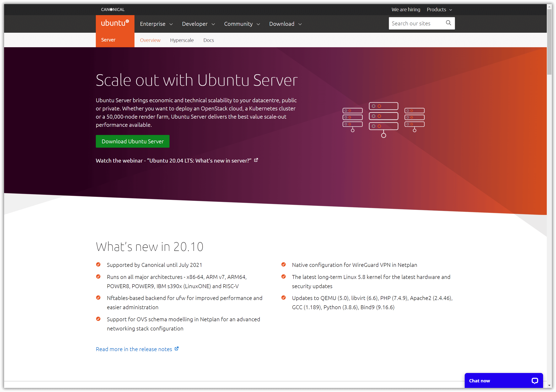
Task: Open the Ubuntu logo home link
Action: coord(115,23)
